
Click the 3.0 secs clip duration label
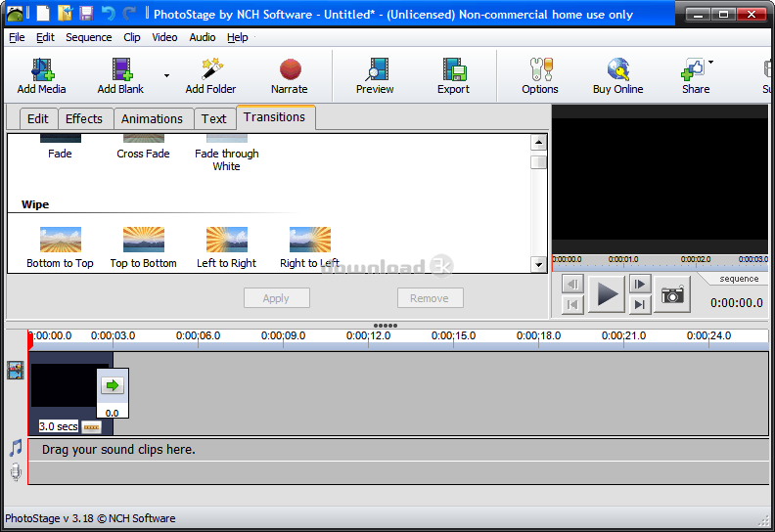pyautogui.click(x=59, y=426)
